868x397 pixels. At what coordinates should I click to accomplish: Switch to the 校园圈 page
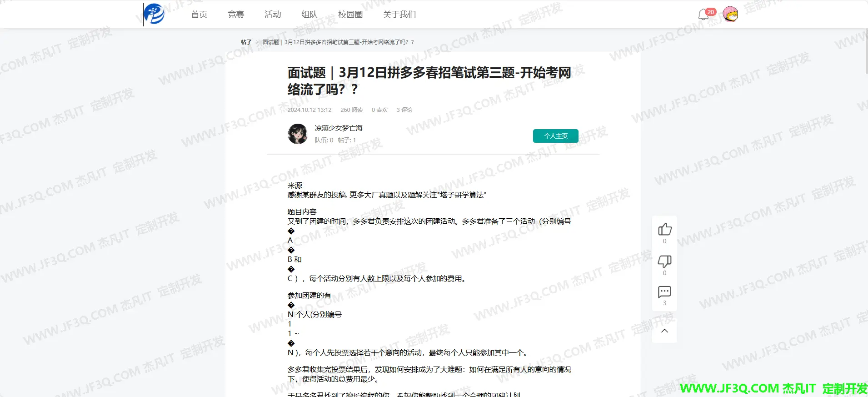tap(350, 15)
